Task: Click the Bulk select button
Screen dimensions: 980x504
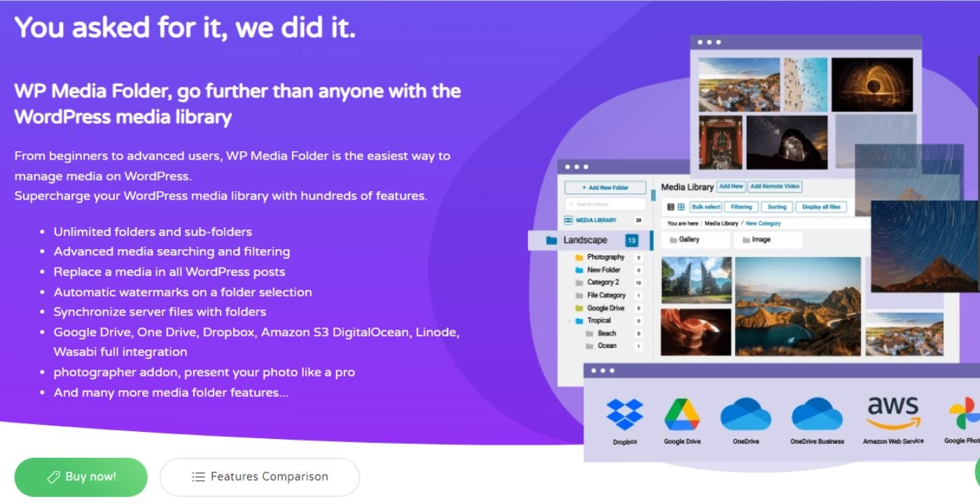Action: 706,207
